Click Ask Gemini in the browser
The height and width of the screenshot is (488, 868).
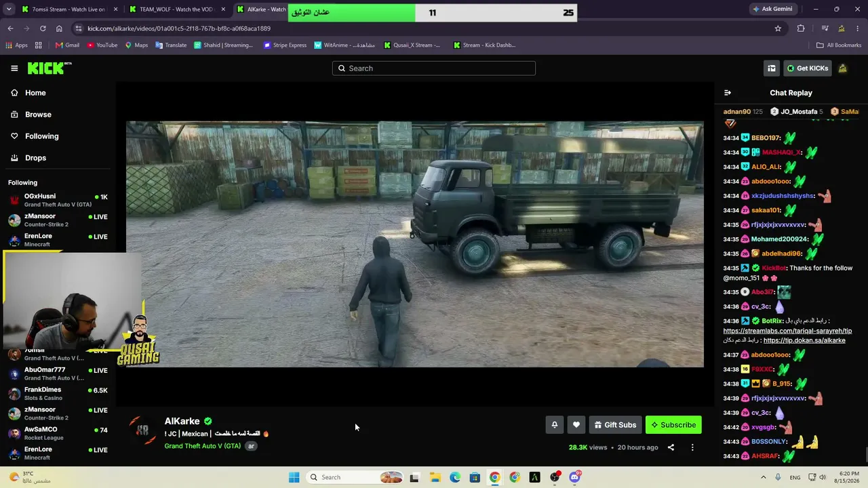[x=772, y=9]
